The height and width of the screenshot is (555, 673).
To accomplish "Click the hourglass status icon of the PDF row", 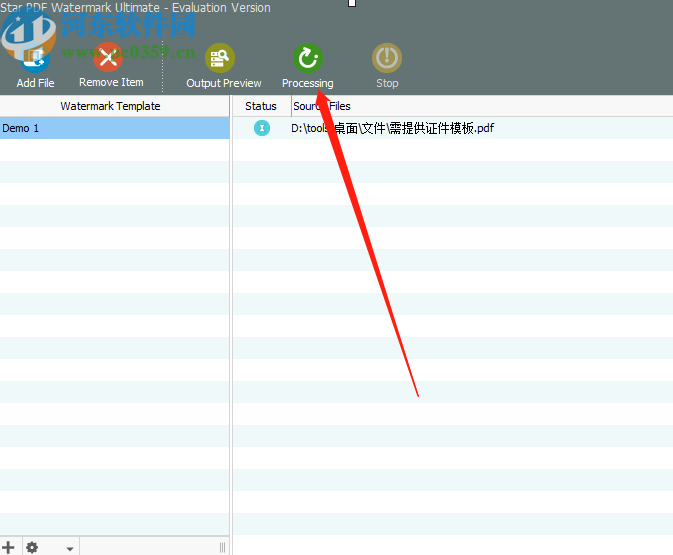I will point(262,128).
